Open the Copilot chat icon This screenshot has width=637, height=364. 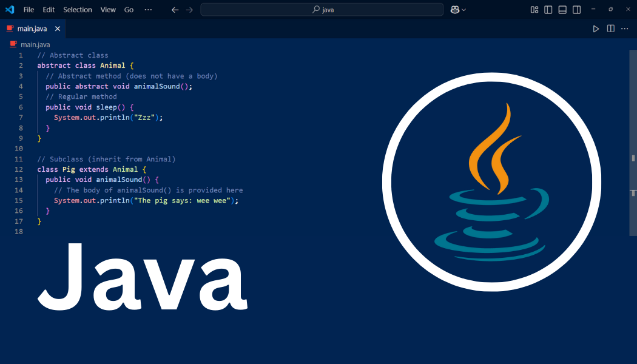454,10
